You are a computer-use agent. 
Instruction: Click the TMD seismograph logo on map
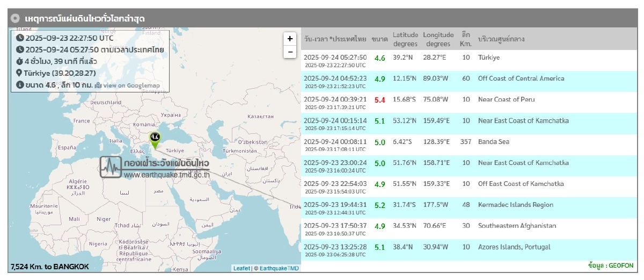(x=111, y=167)
